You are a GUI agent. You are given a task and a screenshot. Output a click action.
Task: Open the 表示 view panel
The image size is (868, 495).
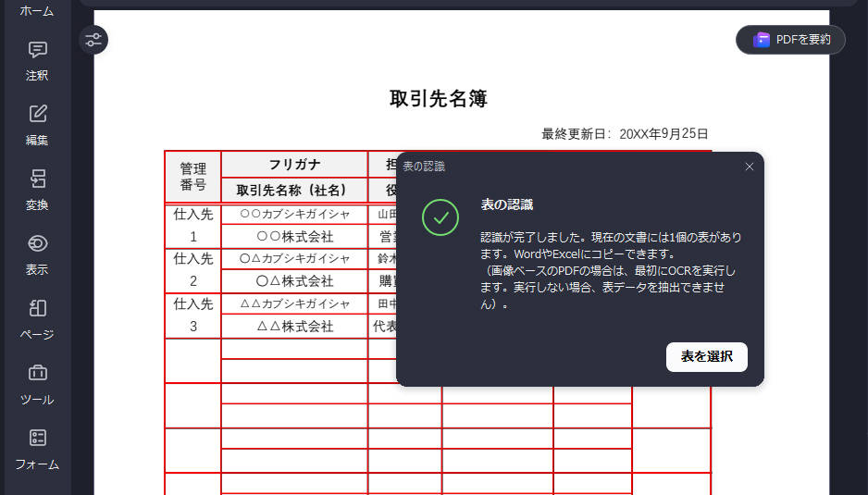click(37, 255)
